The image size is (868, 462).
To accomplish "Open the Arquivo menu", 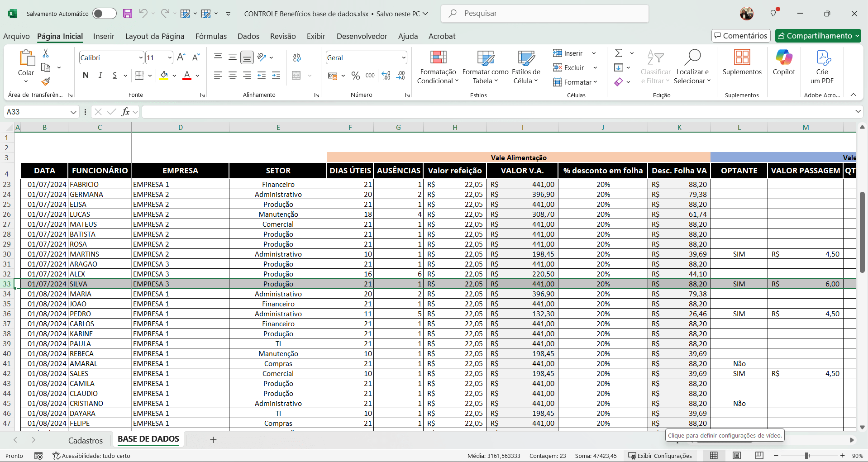I will [16, 36].
